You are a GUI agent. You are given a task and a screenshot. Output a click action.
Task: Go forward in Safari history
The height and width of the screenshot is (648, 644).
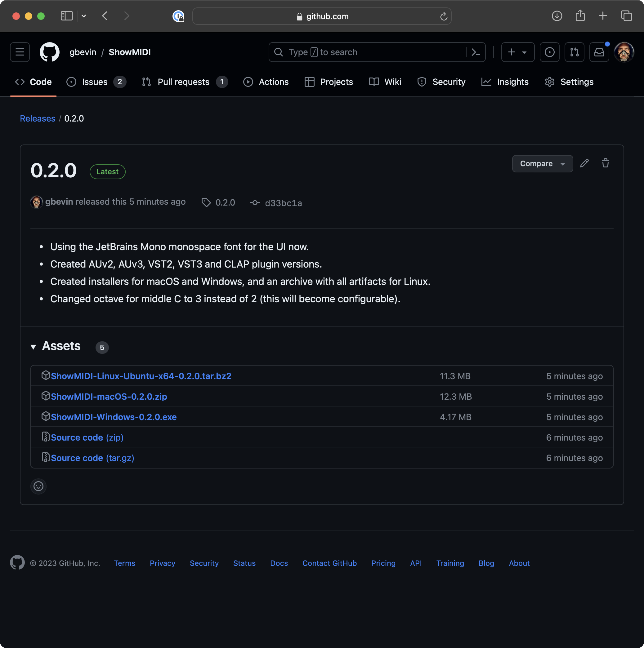127,16
